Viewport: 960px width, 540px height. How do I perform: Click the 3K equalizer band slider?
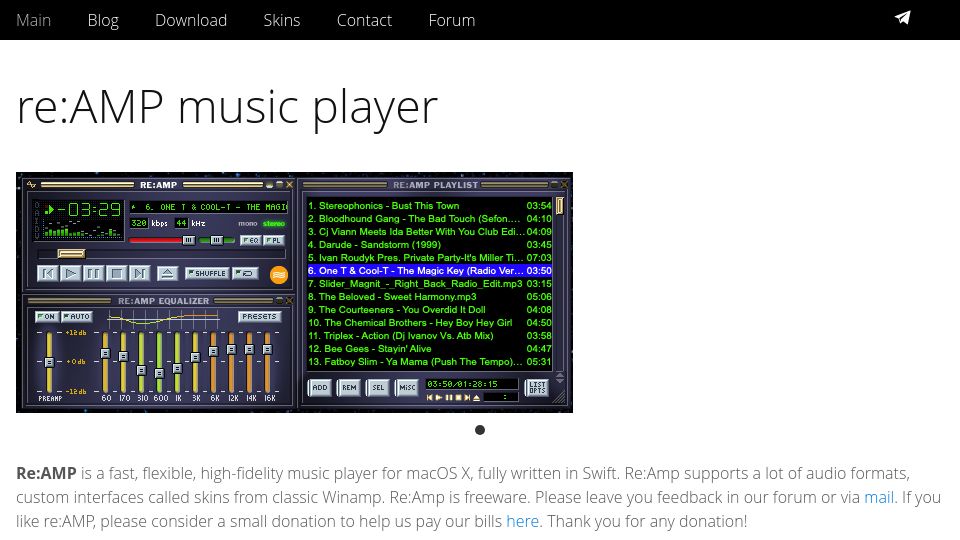195,361
